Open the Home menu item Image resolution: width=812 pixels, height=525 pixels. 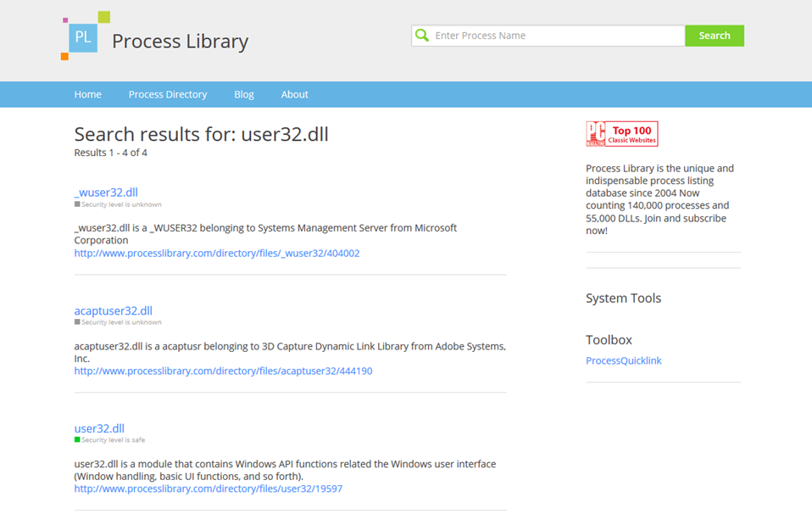click(x=87, y=94)
